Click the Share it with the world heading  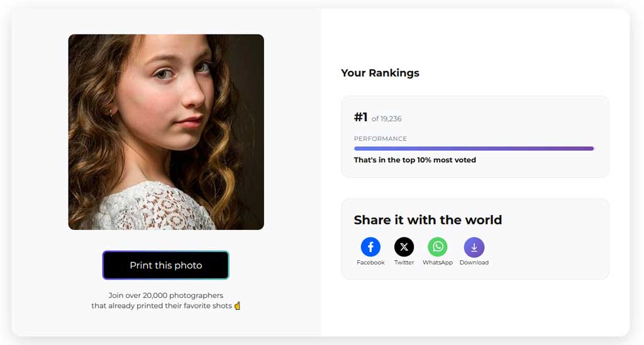pyautogui.click(x=428, y=220)
